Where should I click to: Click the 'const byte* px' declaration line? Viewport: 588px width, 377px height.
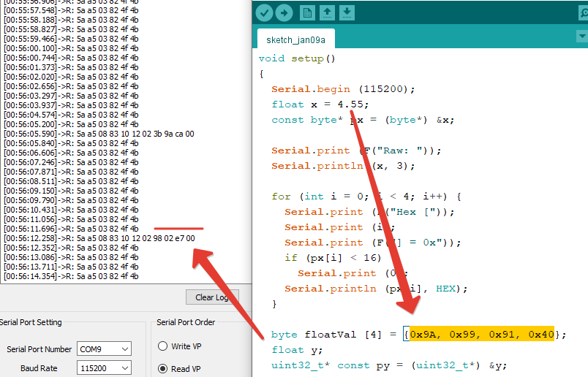click(x=363, y=120)
